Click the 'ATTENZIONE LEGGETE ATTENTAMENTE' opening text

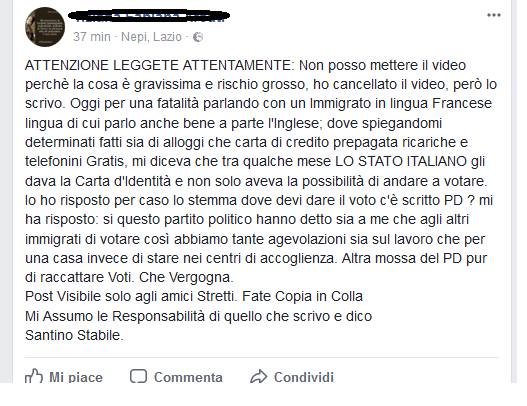pos(160,65)
